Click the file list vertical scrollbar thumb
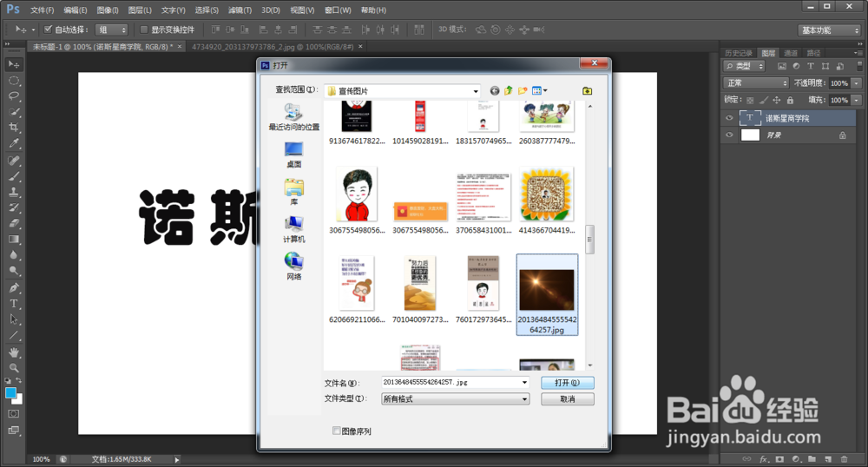Screen dimensions: 868x467 click(589, 240)
